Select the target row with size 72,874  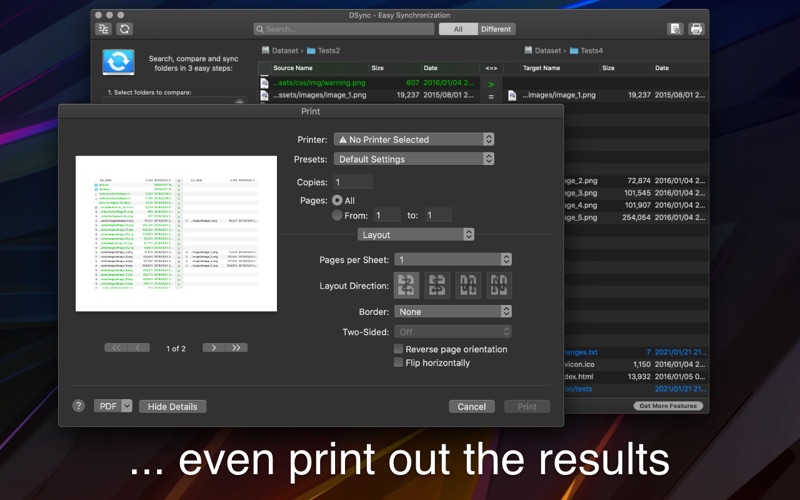click(x=636, y=181)
